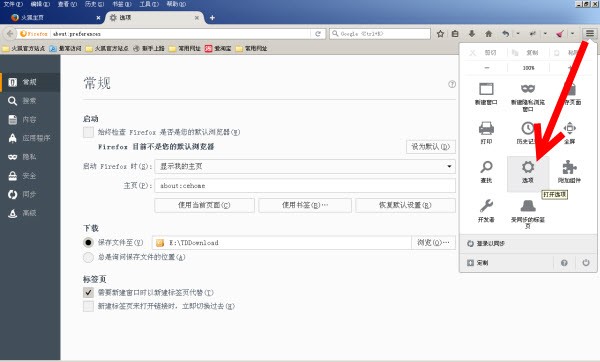Viewport: 600px width, 362px height.
Task: Open the 历史 menu
Action: (95, 4)
